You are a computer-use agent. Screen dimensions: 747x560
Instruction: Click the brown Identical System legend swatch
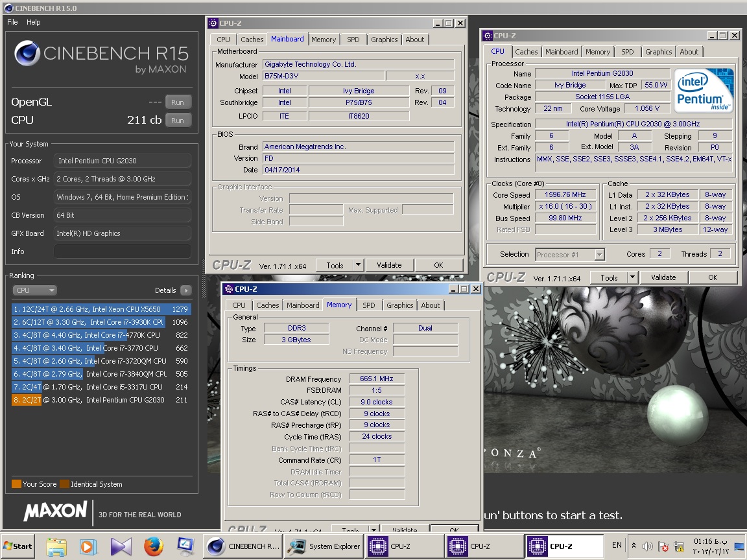tap(64, 484)
